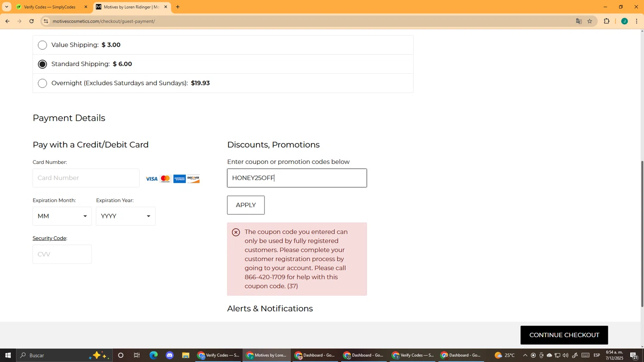Click the American Express logo
Image resolution: width=644 pixels, height=362 pixels.
pos(179,179)
